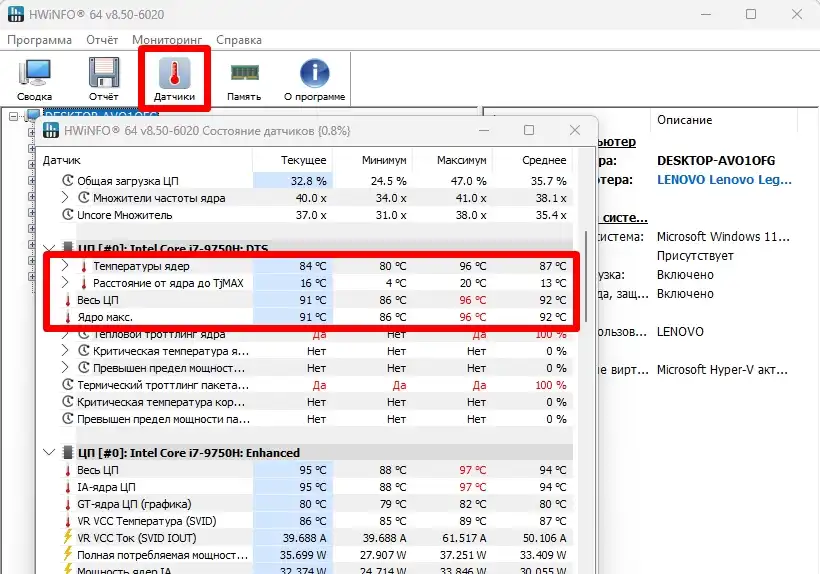Close the Состояние датчиков sensor window
The height and width of the screenshot is (574, 820).
(x=575, y=130)
